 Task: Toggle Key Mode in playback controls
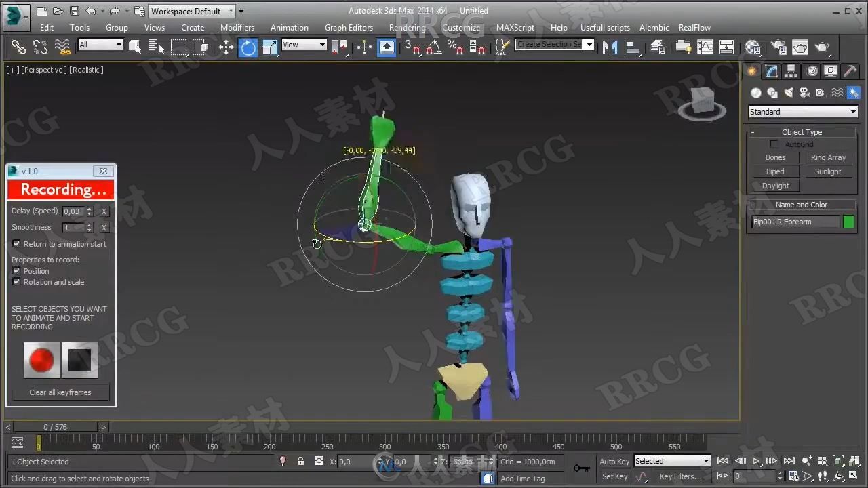point(724,476)
